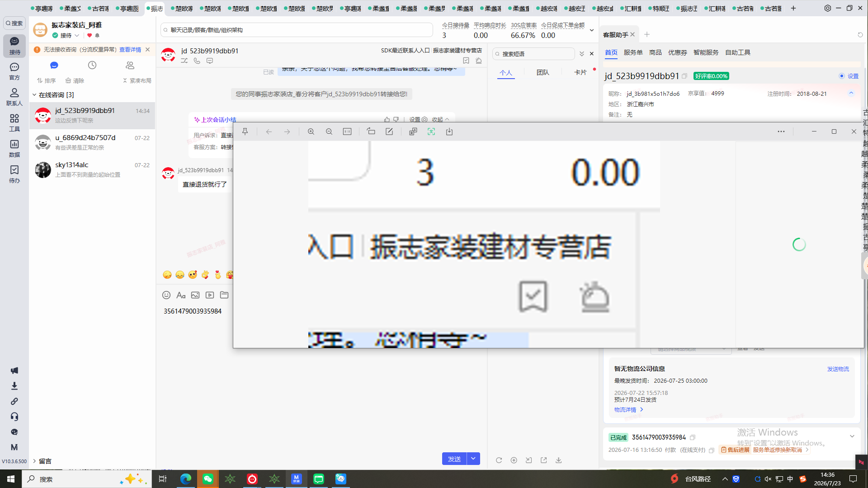The width and height of the screenshot is (868, 488).
Task: Insert an image from the chat toolbar
Action: click(x=195, y=295)
